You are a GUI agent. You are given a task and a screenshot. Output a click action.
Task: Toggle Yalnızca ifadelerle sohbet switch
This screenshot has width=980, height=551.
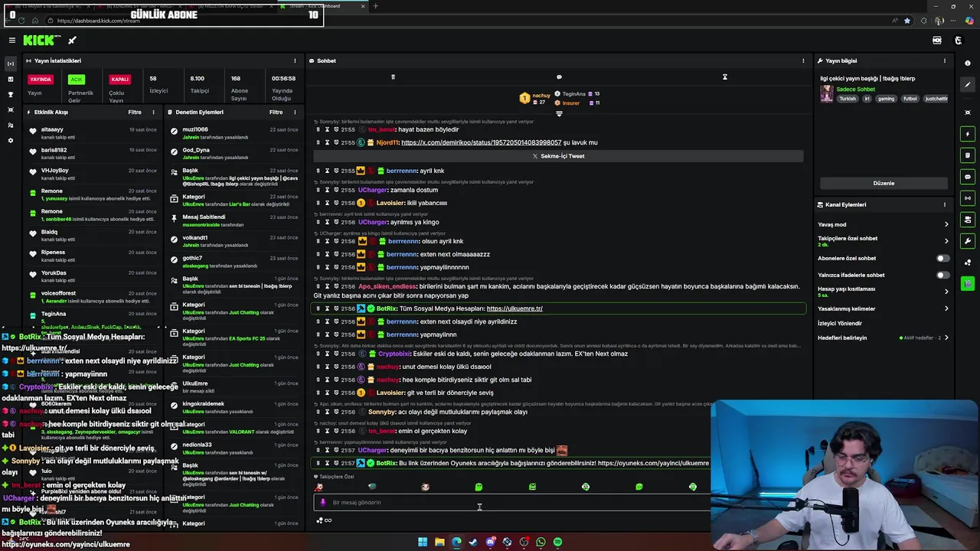tap(942, 275)
